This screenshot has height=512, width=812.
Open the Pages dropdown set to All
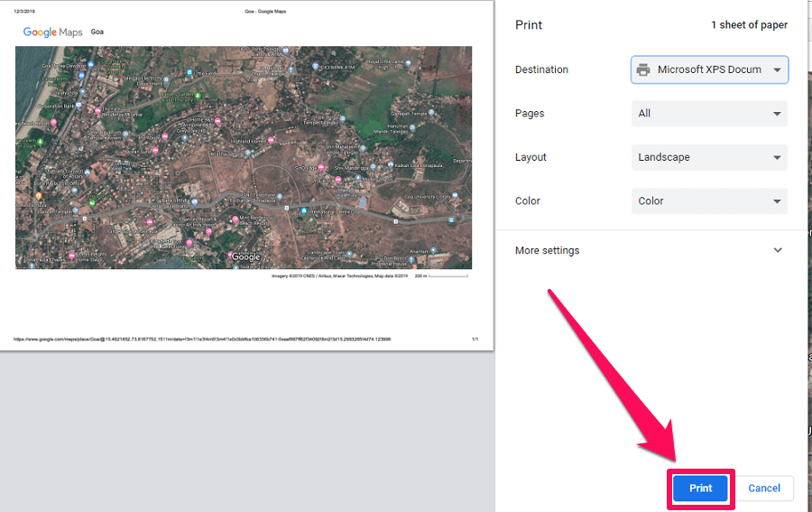[x=709, y=114]
